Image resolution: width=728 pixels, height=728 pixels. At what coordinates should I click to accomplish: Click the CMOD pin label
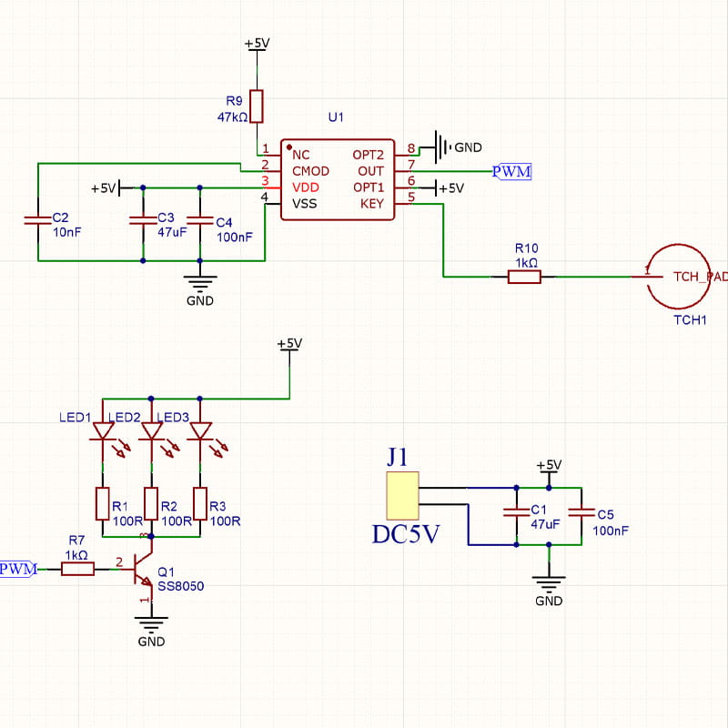click(310, 171)
